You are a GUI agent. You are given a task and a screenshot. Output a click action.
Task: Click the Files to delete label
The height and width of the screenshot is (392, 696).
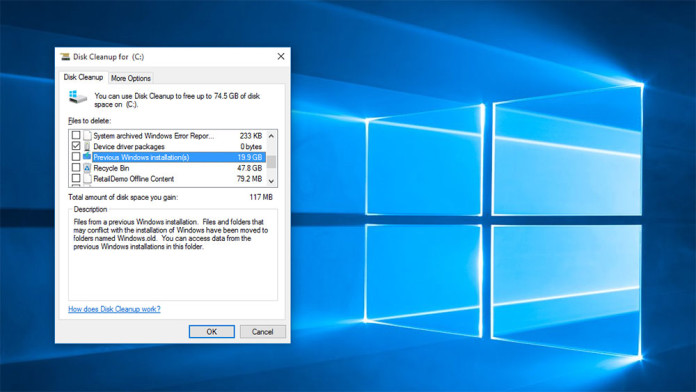[x=90, y=121]
